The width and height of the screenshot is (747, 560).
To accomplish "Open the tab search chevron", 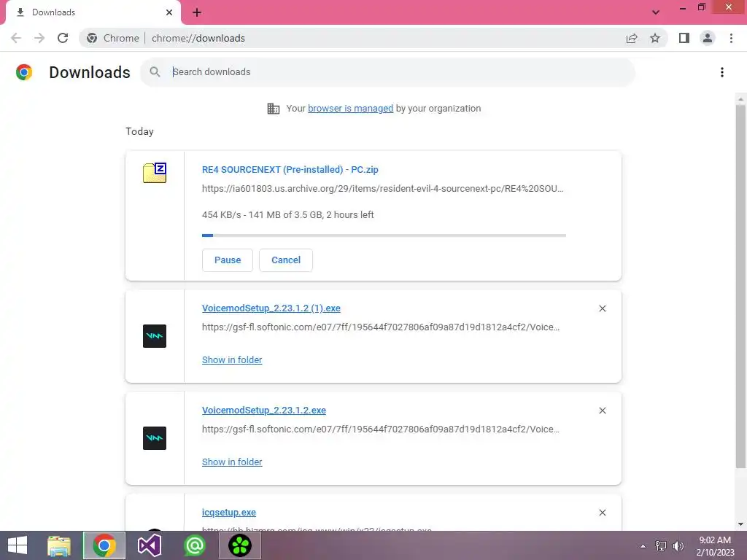I will (x=656, y=12).
